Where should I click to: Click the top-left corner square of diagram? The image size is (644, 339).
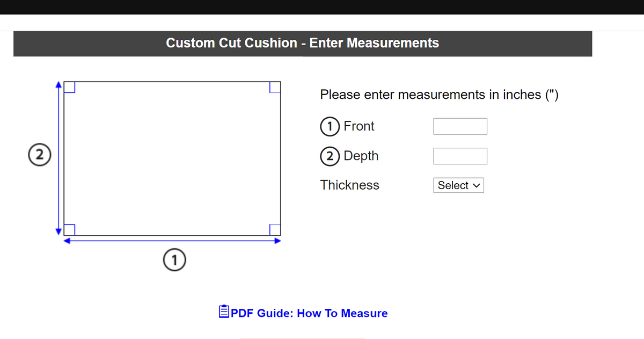(x=69, y=87)
